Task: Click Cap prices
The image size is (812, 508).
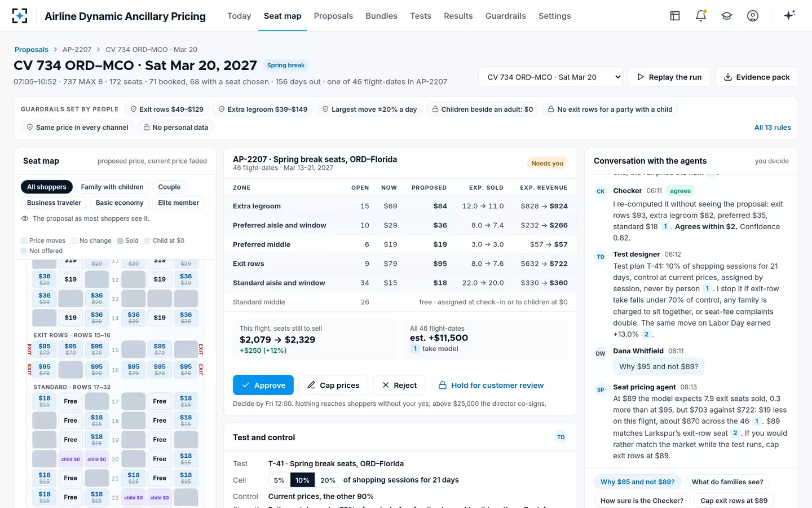Action: coord(333,385)
